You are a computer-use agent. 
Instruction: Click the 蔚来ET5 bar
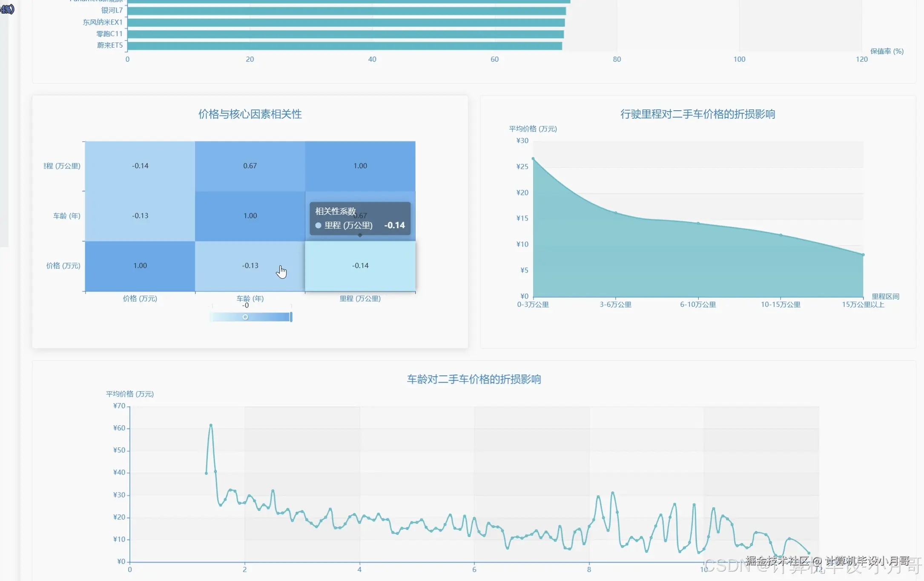(x=344, y=46)
